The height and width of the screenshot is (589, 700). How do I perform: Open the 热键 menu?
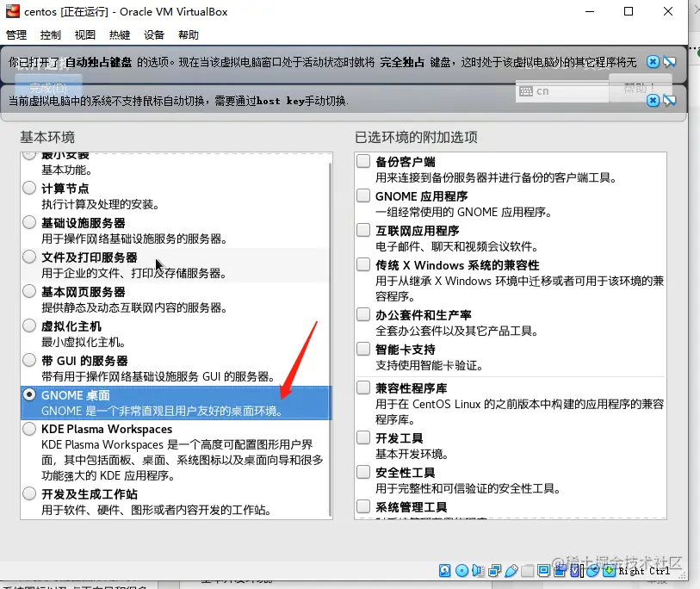tap(120, 34)
